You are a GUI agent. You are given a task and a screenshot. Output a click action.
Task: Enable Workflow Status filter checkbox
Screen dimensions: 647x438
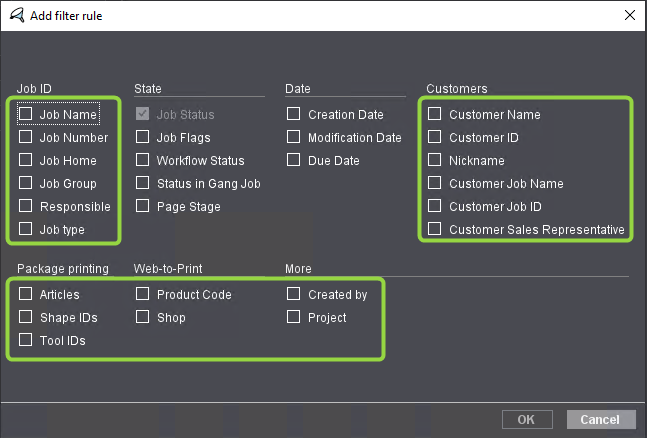pos(143,160)
